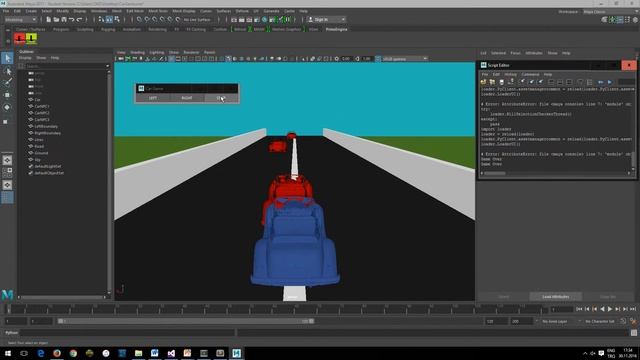Open the No Anim Layer dropdown
The image size is (640, 360).
558,322
